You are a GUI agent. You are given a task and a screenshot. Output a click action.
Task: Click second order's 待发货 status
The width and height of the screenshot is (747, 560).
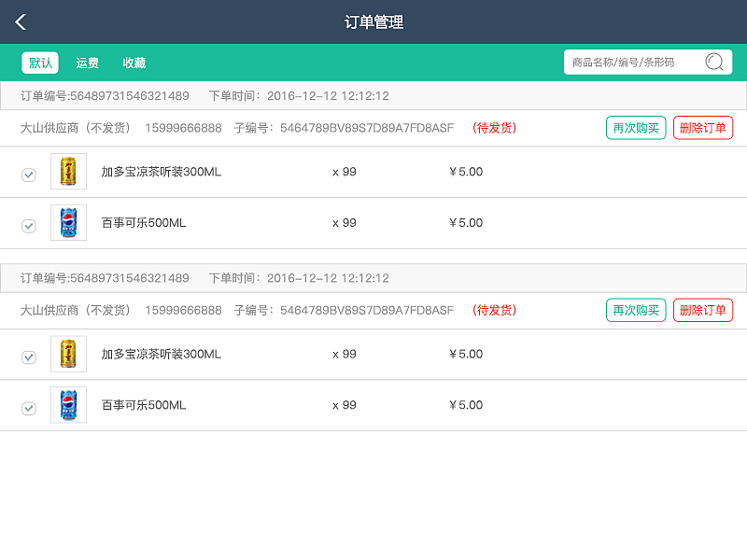coord(495,310)
